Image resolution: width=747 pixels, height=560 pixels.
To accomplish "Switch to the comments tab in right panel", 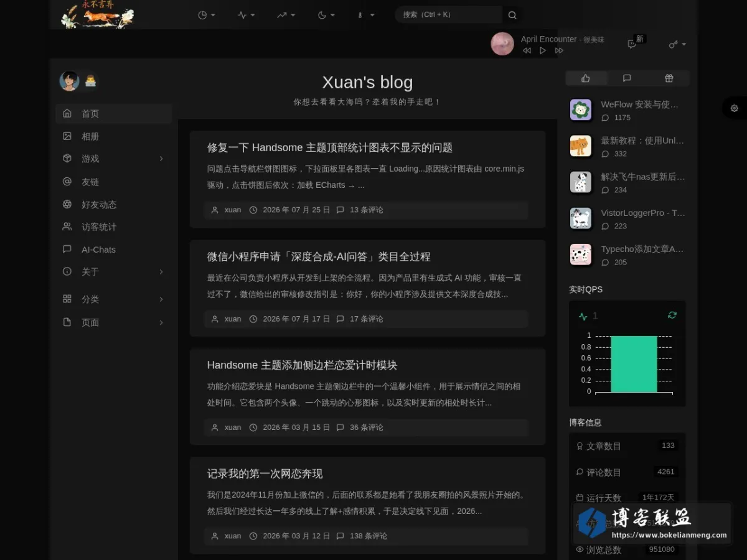I will coord(627,78).
